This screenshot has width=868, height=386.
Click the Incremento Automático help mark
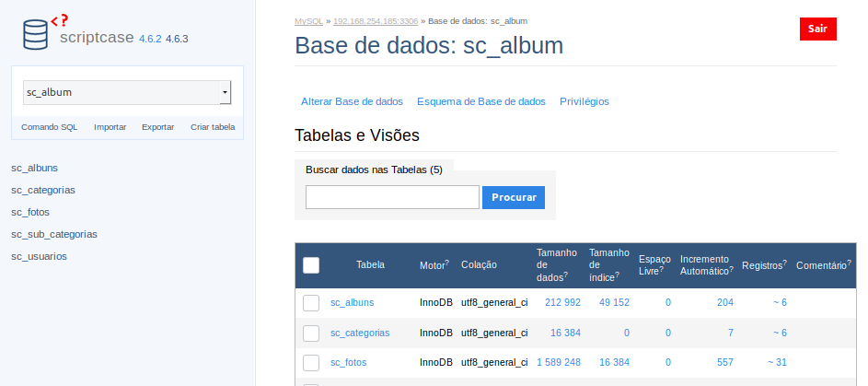point(731,269)
